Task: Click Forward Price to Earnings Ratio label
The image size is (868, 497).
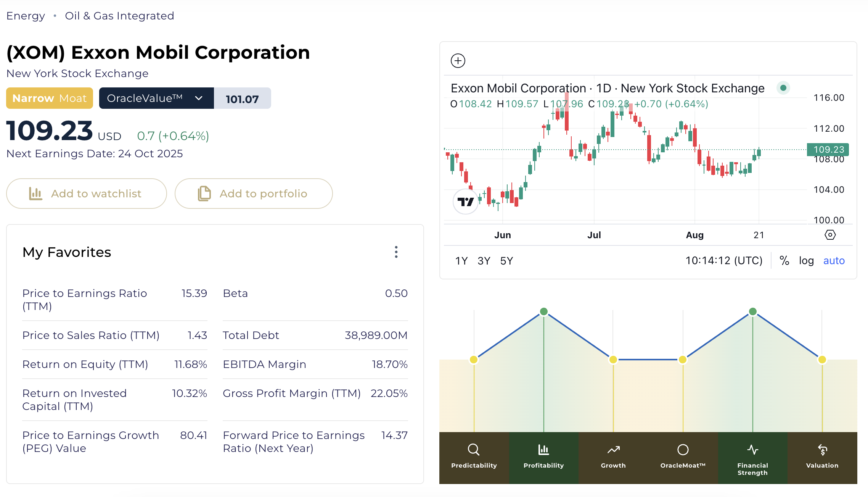Action: [294, 442]
